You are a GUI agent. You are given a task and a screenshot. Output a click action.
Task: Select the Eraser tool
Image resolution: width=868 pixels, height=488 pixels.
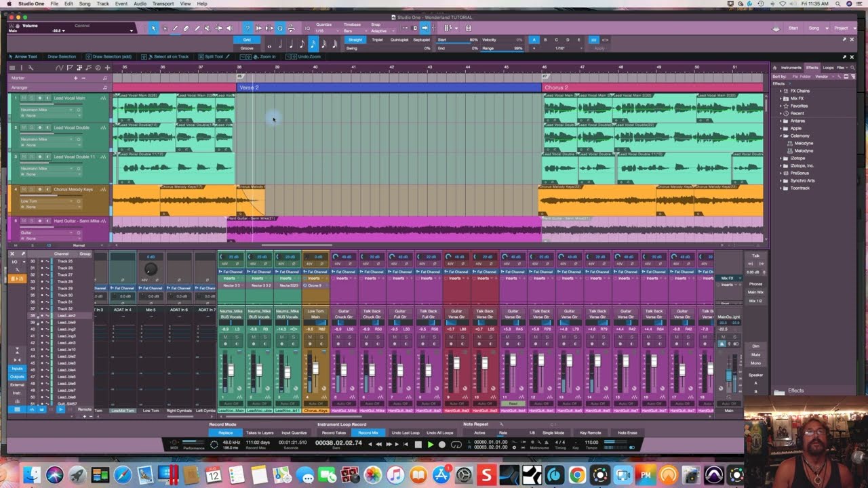click(186, 28)
